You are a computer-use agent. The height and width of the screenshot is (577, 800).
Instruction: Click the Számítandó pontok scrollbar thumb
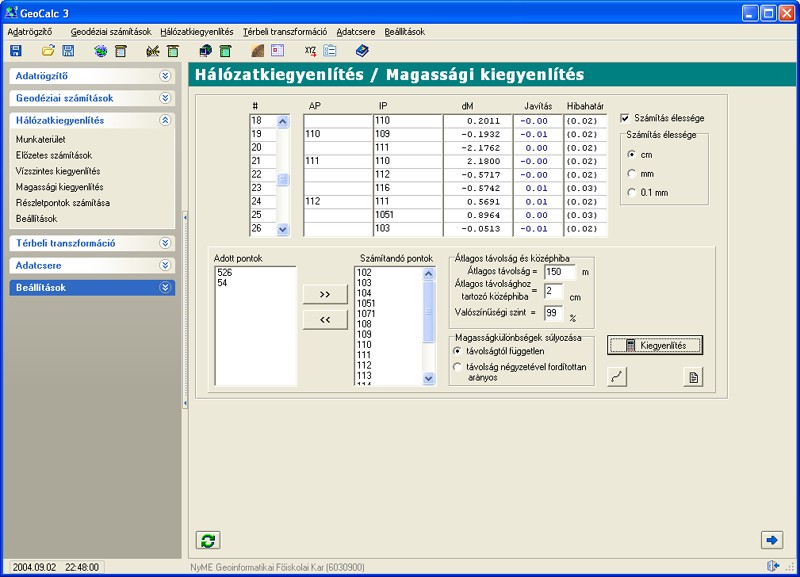[x=429, y=312]
